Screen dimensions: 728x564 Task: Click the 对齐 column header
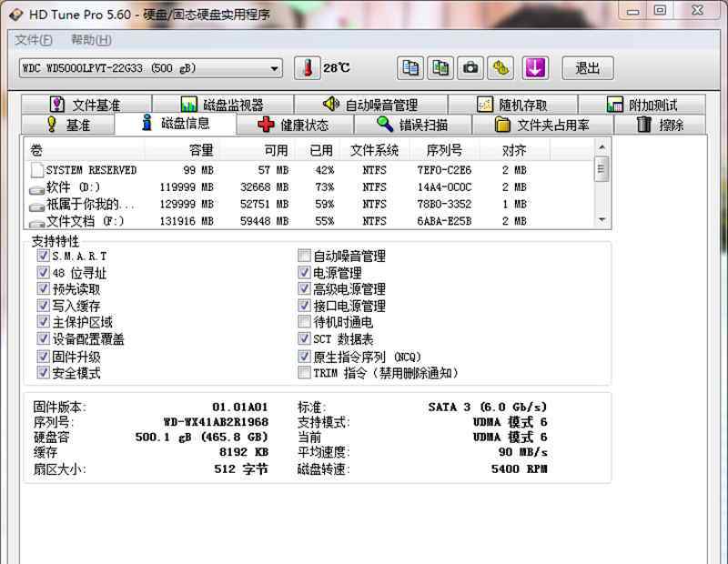coord(515,150)
